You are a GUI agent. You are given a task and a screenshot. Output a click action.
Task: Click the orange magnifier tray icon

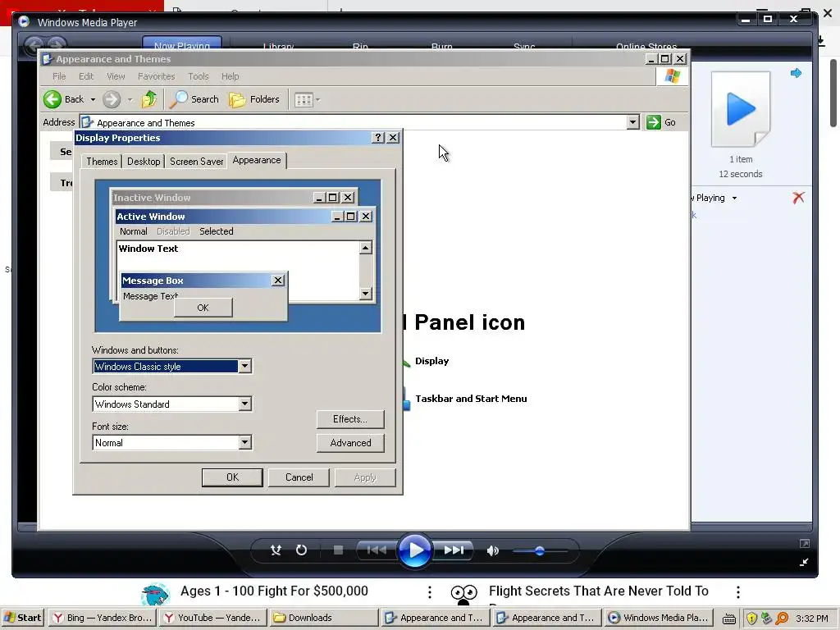(782, 619)
